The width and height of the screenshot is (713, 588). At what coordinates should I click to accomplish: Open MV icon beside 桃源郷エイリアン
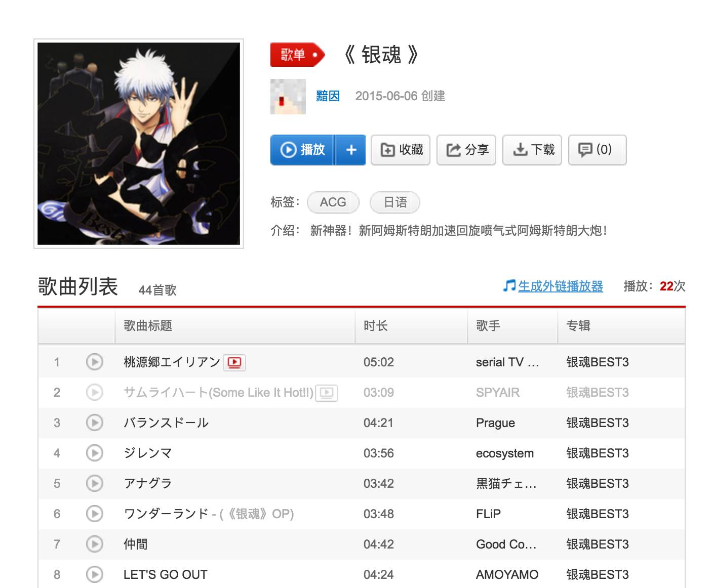(234, 362)
